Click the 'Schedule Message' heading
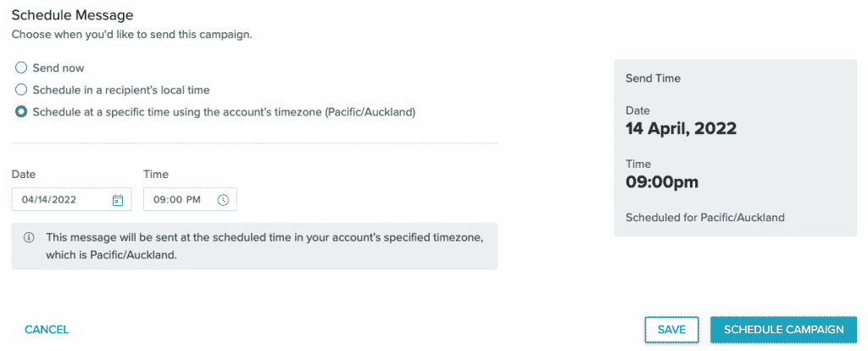868x351 pixels. coord(73,14)
